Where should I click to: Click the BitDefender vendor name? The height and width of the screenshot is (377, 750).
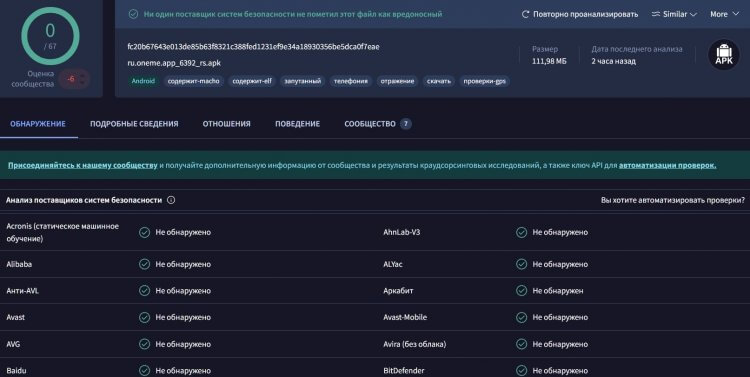[x=404, y=370]
